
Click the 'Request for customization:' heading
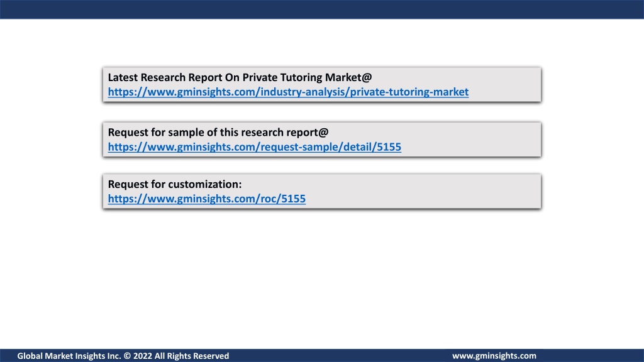tap(175, 184)
